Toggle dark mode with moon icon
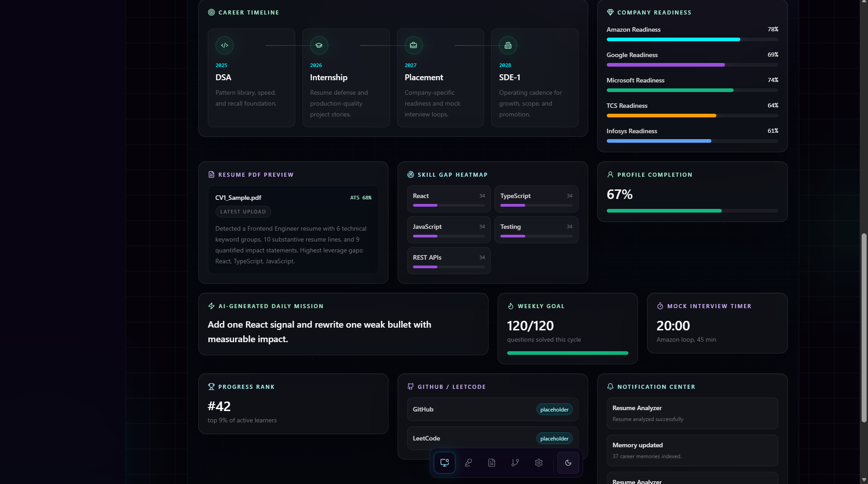 [x=568, y=463]
